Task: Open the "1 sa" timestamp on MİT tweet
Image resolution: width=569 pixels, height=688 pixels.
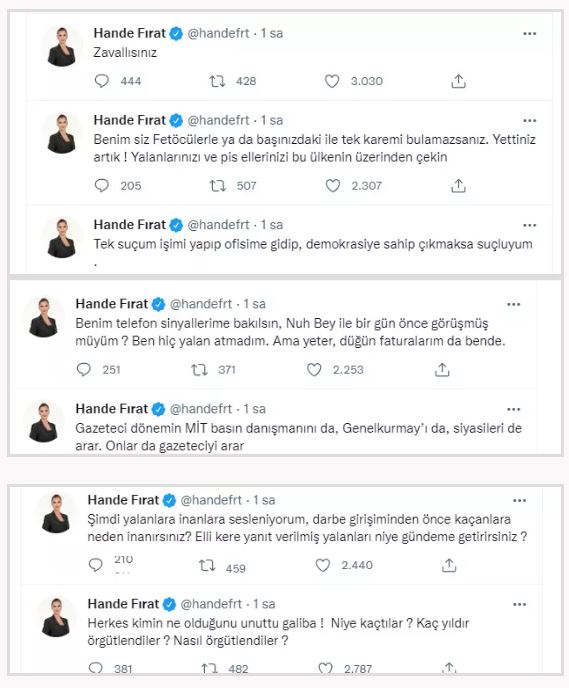Action: (x=254, y=409)
